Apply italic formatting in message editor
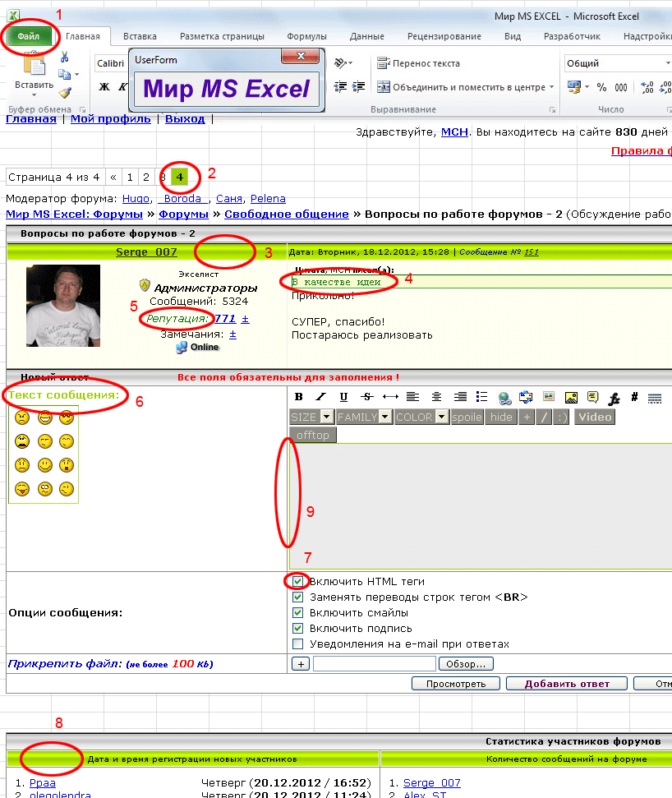The image size is (672, 798). [x=320, y=397]
